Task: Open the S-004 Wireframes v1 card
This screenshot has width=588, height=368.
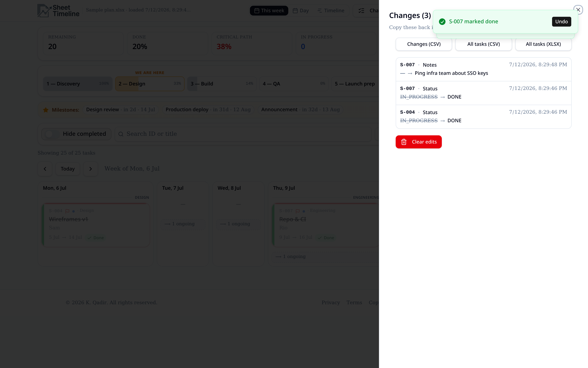Action: tap(96, 225)
